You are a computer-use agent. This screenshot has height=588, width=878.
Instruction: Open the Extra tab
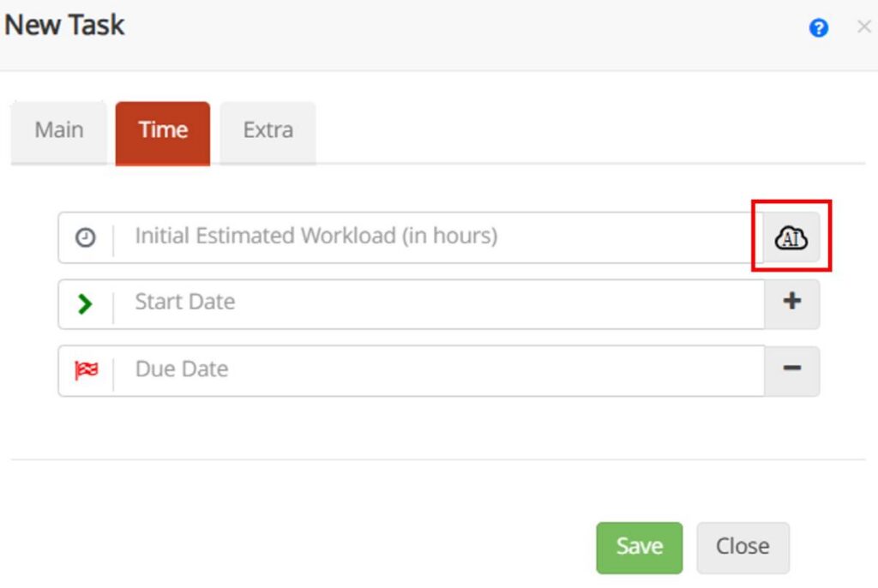267,130
